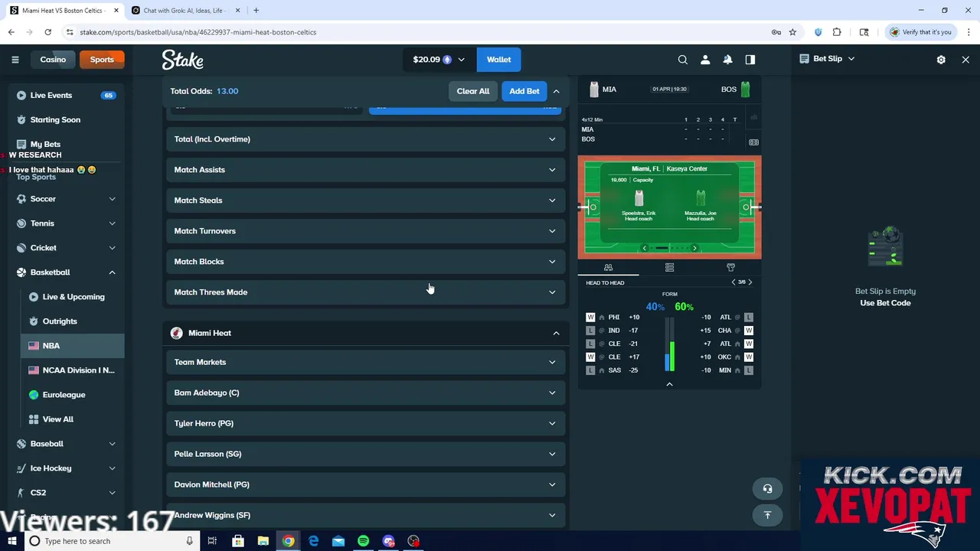Open Live & Upcoming under Basketball
Viewport: 980px width, 551px height.
click(73, 297)
